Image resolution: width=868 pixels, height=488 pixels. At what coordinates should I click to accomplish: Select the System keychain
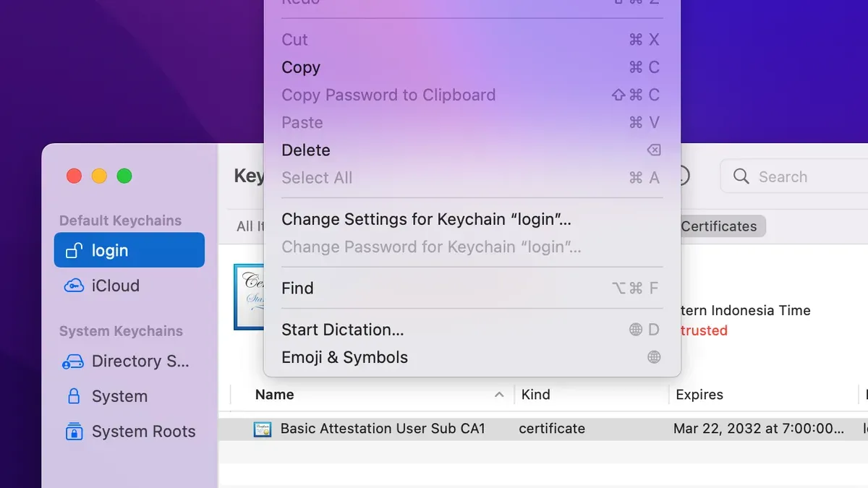pos(129,396)
